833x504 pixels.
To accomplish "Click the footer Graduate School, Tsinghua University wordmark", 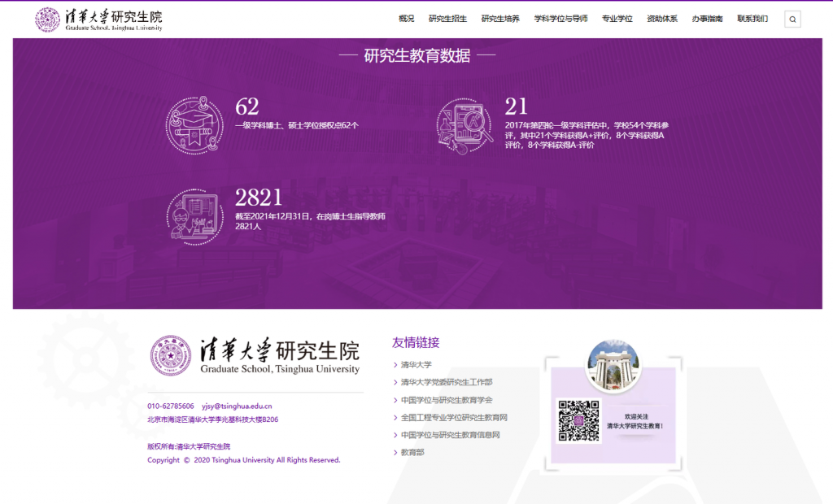I will tap(280, 369).
